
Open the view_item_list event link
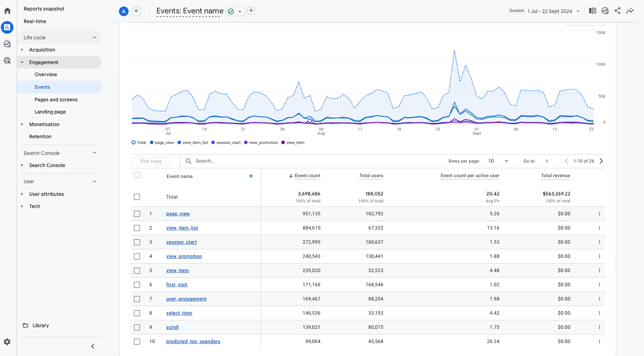[182, 228]
